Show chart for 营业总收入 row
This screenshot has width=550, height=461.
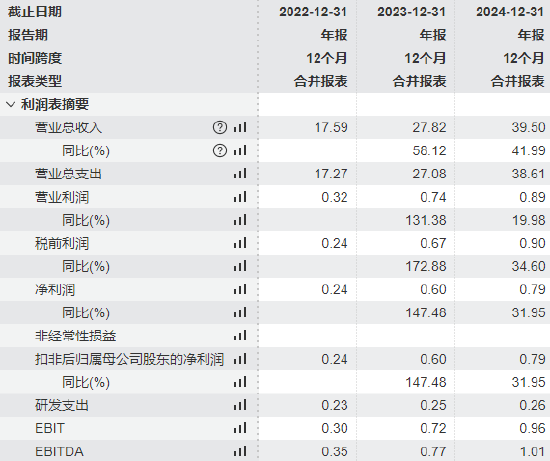click(x=240, y=127)
